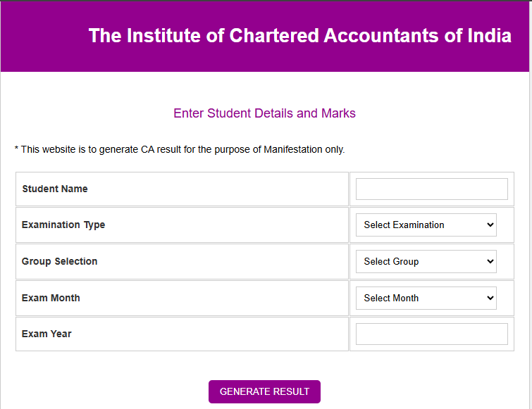The width and height of the screenshot is (532, 409).
Task: Click the Manifestation only disclaimer note
Action: (180, 149)
